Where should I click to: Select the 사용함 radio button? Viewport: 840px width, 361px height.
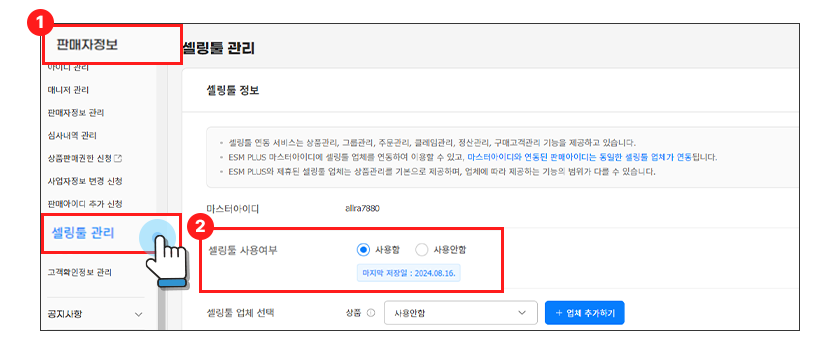tap(363, 250)
